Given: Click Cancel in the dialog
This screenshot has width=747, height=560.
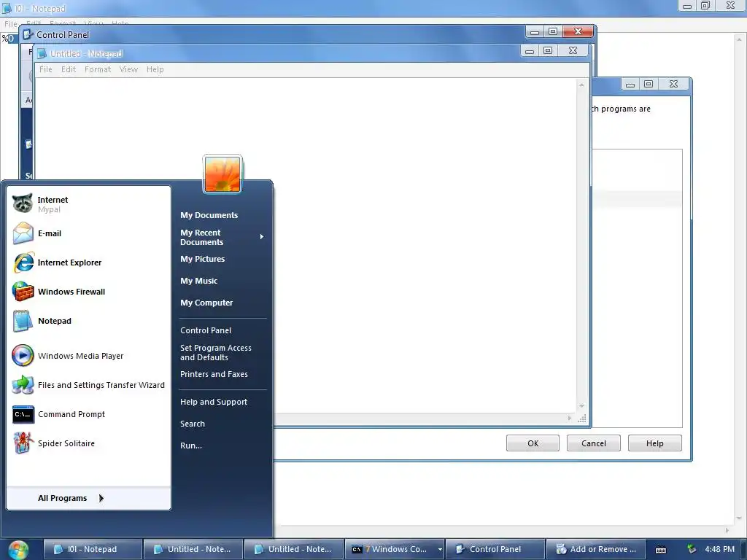Looking at the screenshot, I should [x=594, y=443].
